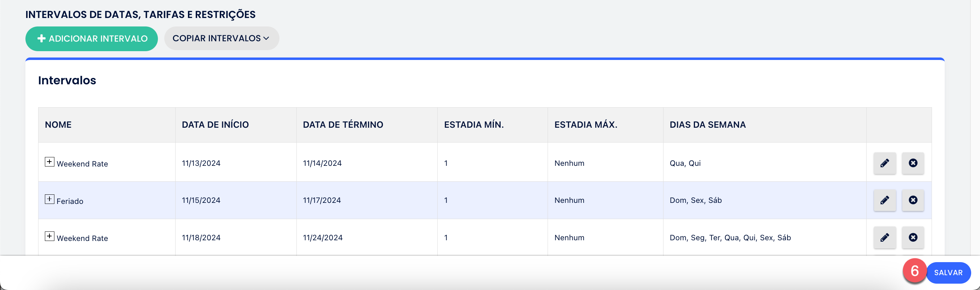Select the Estadia Máx. column header
This screenshot has height=290, width=980.
(x=585, y=125)
